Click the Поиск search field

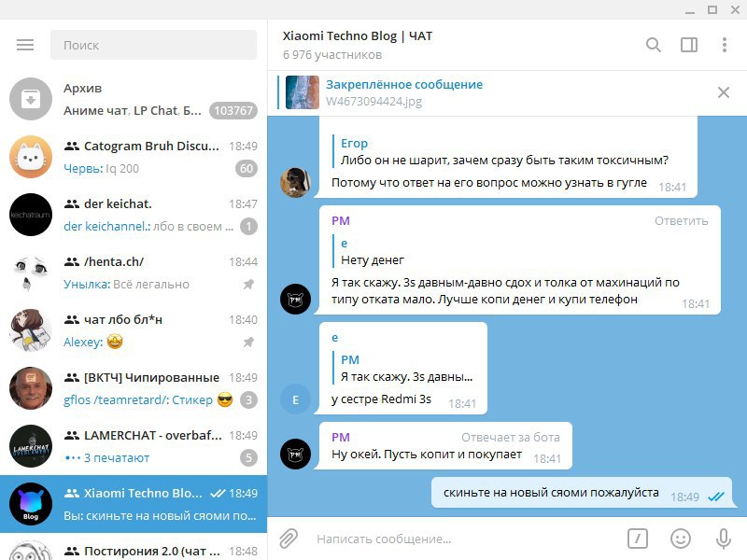click(153, 45)
